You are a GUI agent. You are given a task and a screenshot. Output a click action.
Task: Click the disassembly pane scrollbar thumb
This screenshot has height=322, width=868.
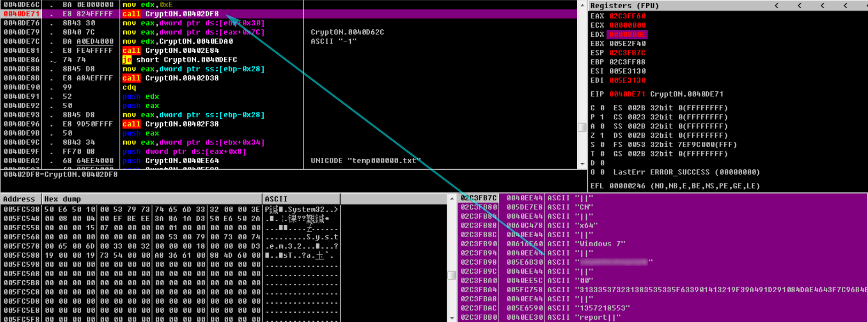pos(582,127)
